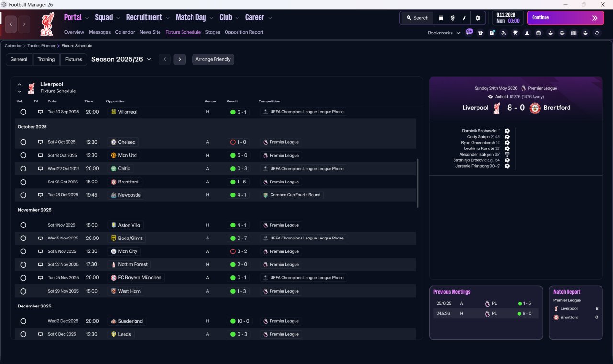
Task: Click the Celtic club badge in opposition column
Action: coord(114,169)
